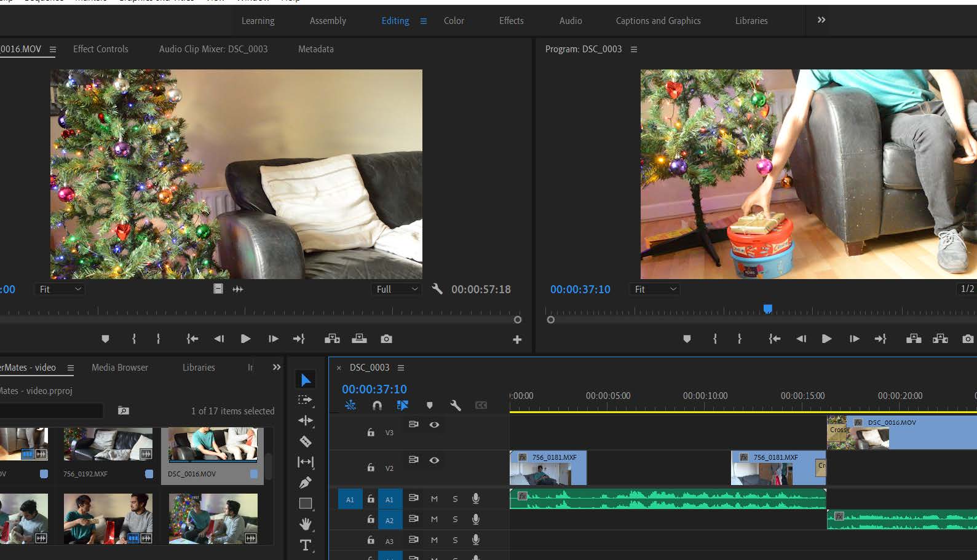Select the Ripple Edit tool
Viewport: 977px width, 560px height.
coord(306,420)
